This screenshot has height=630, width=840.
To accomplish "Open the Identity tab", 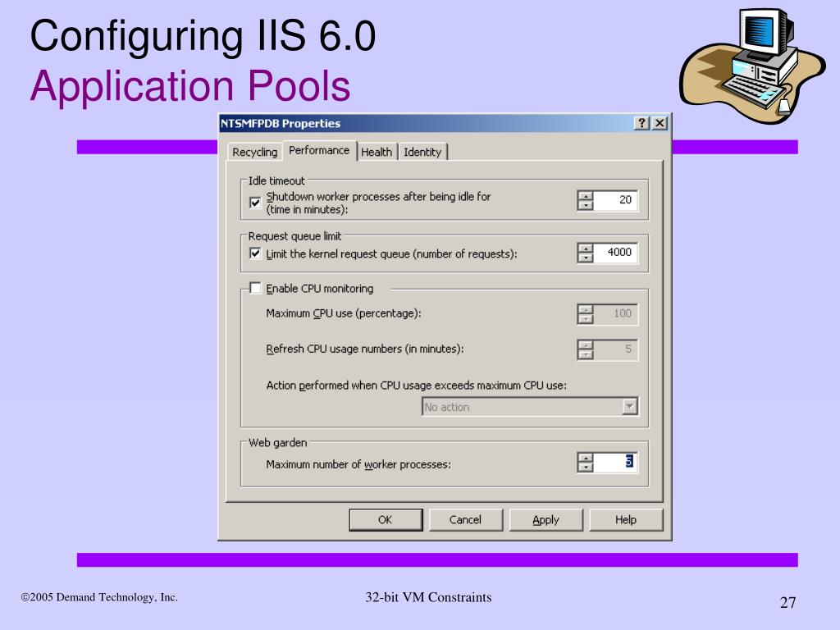I will (422, 152).
